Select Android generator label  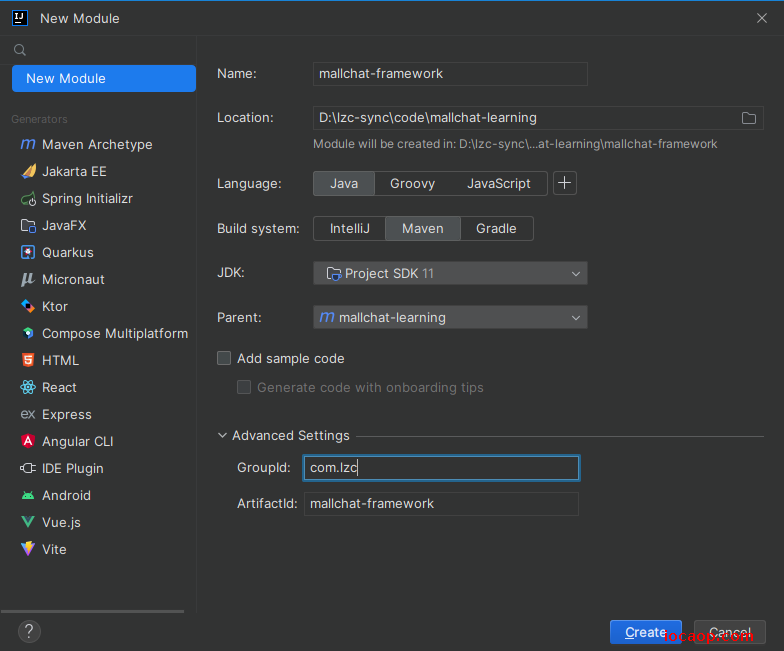tap(66, 496)
